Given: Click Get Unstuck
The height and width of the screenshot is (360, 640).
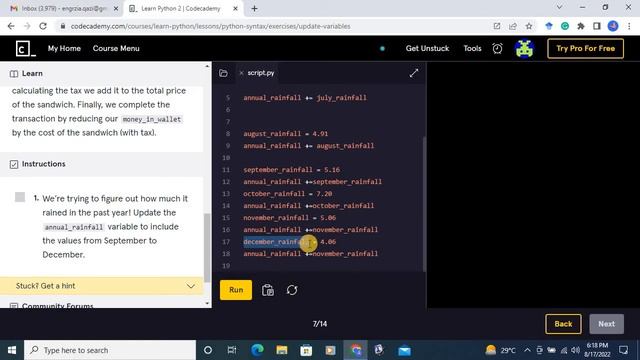Looking at the screenshot, I should point(427,49).
